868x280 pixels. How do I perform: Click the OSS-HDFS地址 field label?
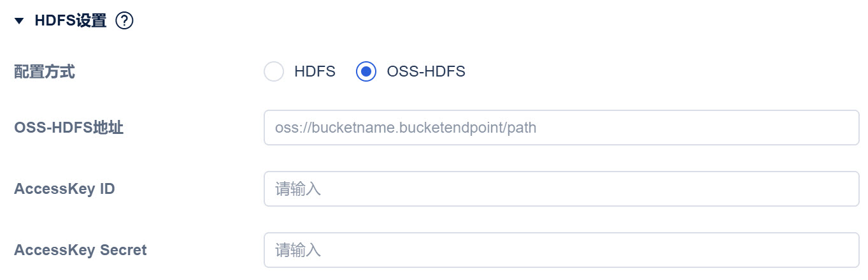tap(69, 128)
